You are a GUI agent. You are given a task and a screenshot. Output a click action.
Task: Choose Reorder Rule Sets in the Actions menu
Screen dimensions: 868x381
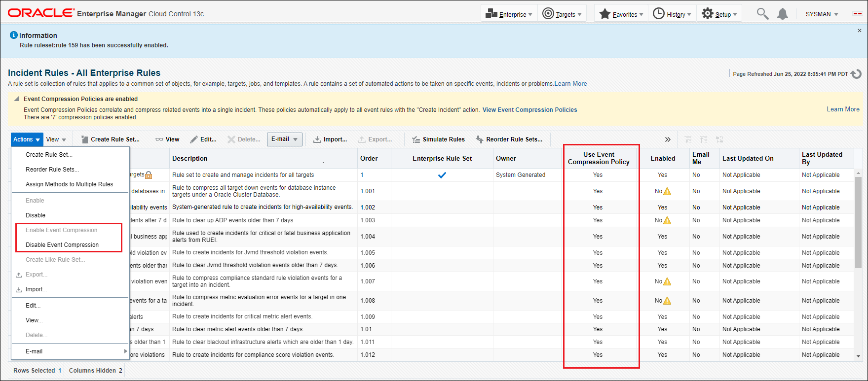click(x=52, y=169)
